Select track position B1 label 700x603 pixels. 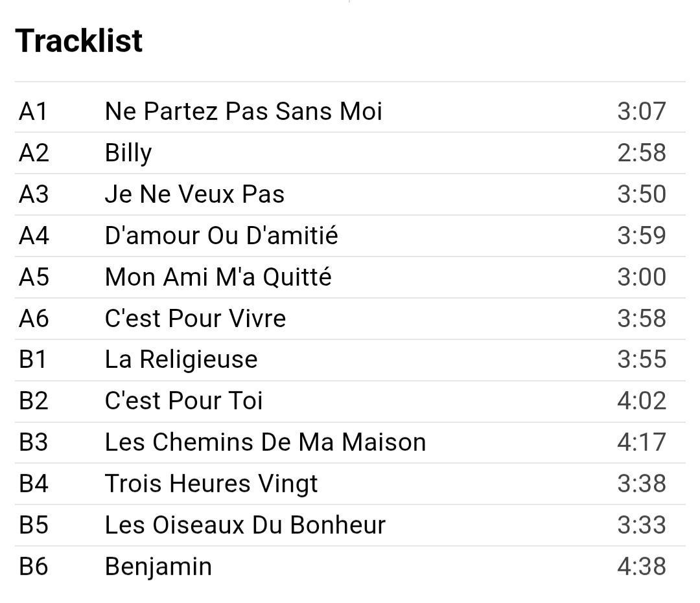(33, 359)
